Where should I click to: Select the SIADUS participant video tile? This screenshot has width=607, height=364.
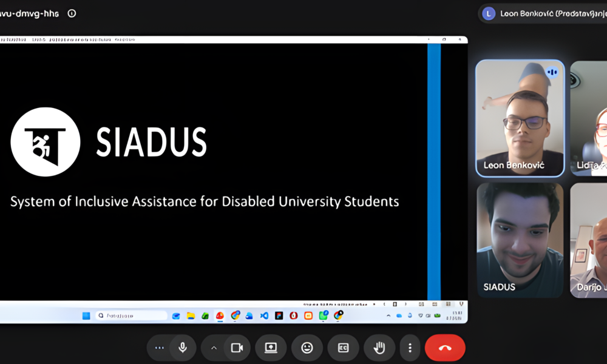pos(520,240)
